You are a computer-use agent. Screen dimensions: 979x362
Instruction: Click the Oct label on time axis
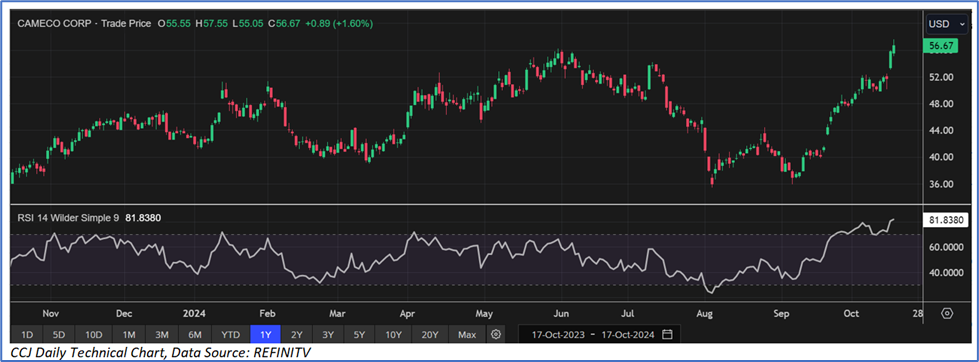(x=852, y=313)
